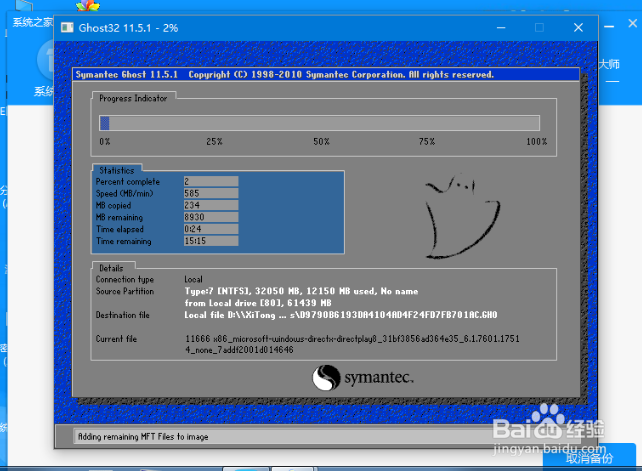Click the 系统之家 title in background window
This screenshot has width=642, height=471.
click(x=32, y=22)
